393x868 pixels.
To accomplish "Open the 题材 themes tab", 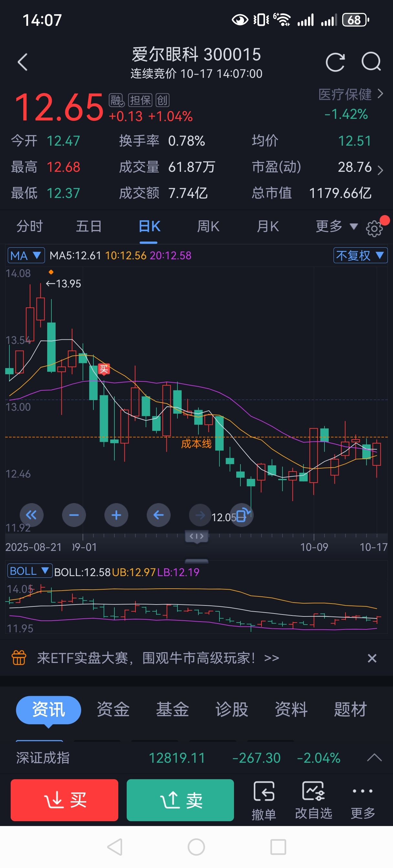I will [350, 709].
